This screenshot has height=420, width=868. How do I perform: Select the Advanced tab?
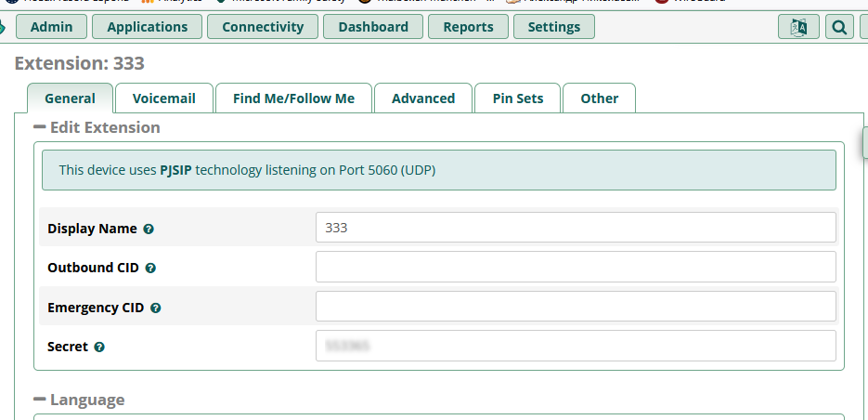[x=423, y=98]
